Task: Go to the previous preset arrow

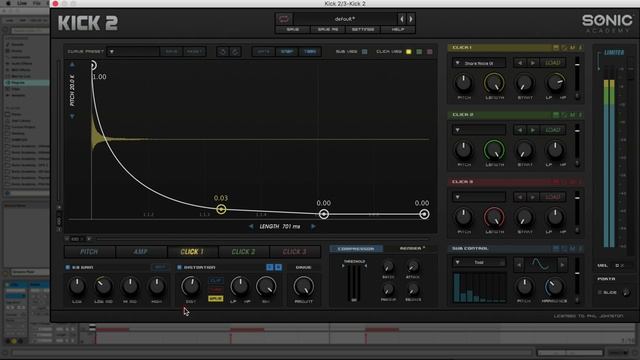Action: pos(402,19)
